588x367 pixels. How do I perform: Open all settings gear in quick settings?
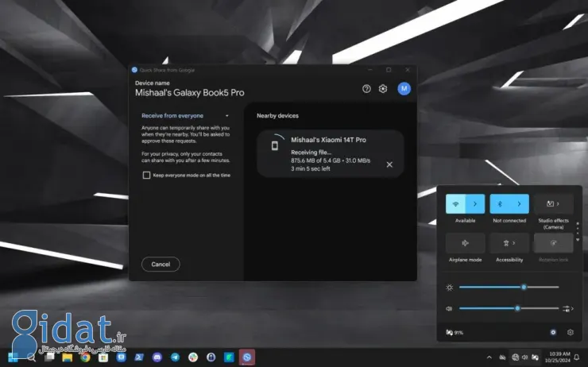571,332
